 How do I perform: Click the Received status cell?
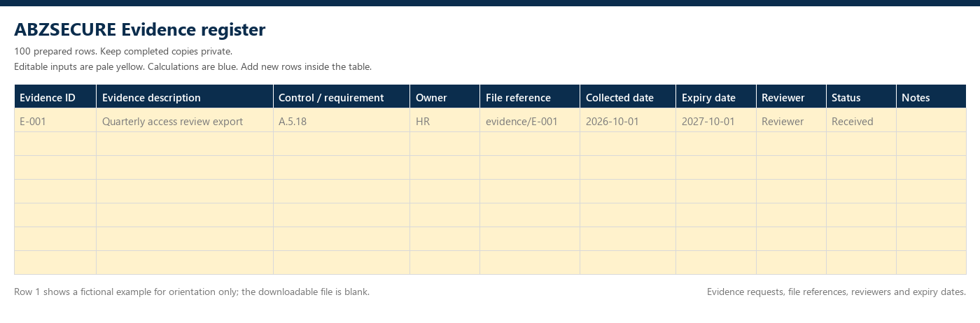(x=862, y=120)
